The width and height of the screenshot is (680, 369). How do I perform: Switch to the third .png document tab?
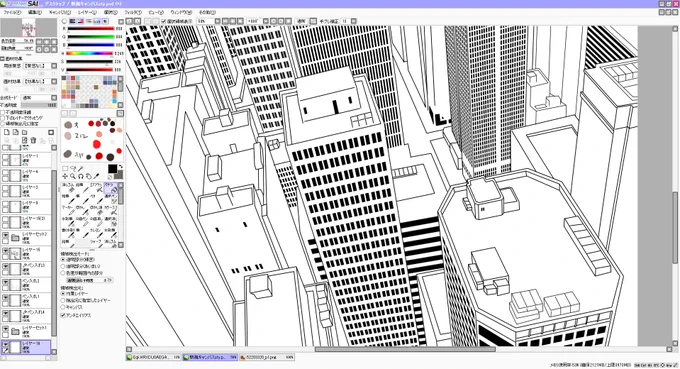pyautogui.click(x=267, y=357)
